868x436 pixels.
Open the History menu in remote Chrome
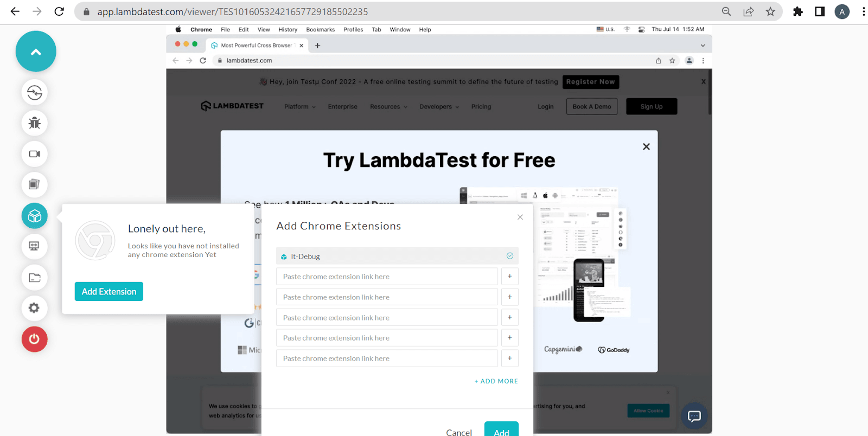pyautogui.click(x=288, y=29)
